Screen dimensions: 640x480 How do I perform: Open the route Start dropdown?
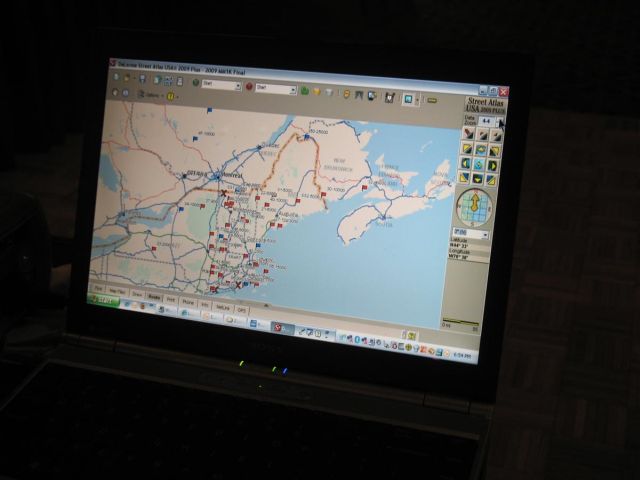point(238,87)
